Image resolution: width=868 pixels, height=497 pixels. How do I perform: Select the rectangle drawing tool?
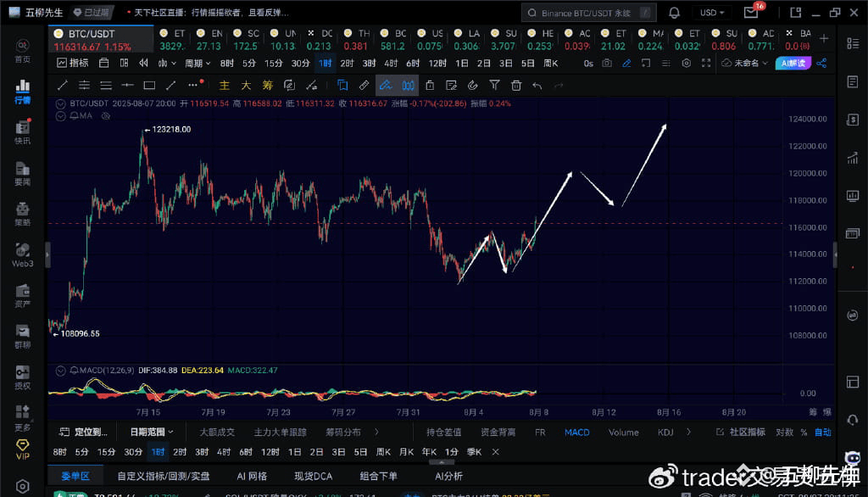pos(149,86)
